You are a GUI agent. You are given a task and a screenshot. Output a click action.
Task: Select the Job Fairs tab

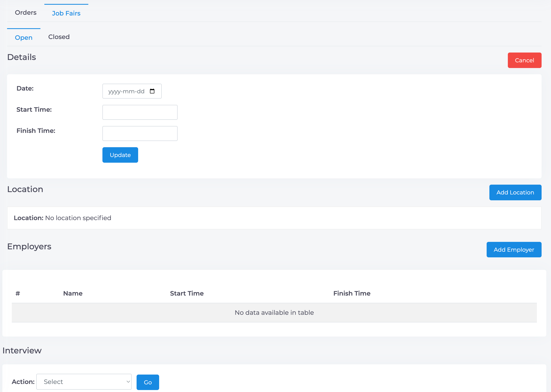66,13
